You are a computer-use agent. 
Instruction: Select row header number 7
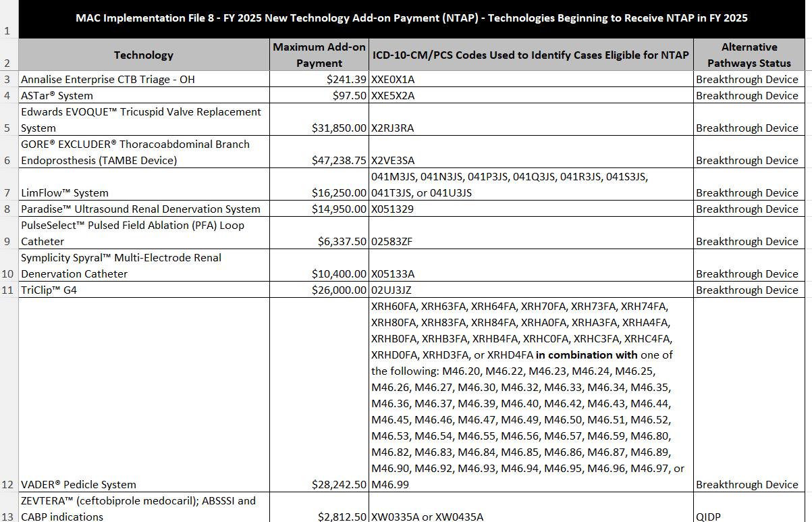9,184
